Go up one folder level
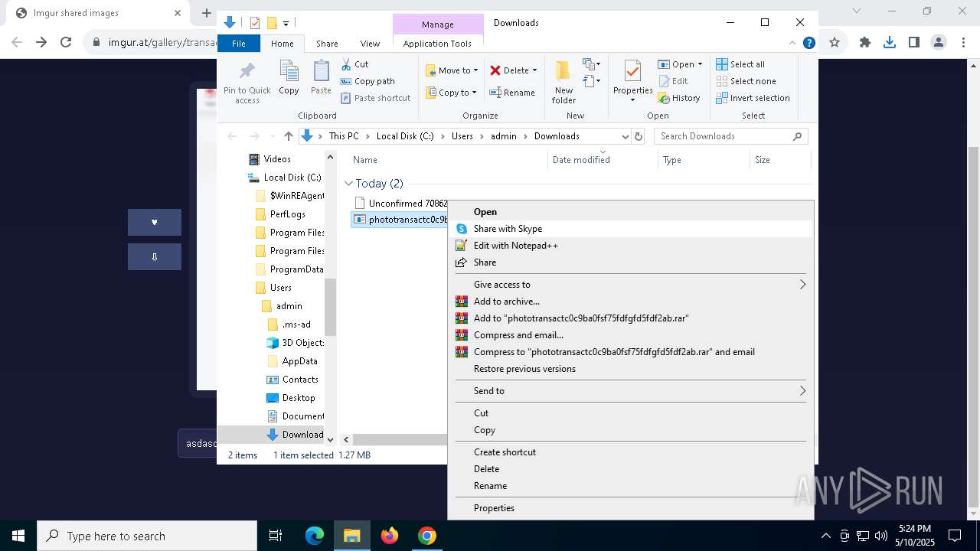Viewport: 980px width, 551px height. [x=288, y=136]
